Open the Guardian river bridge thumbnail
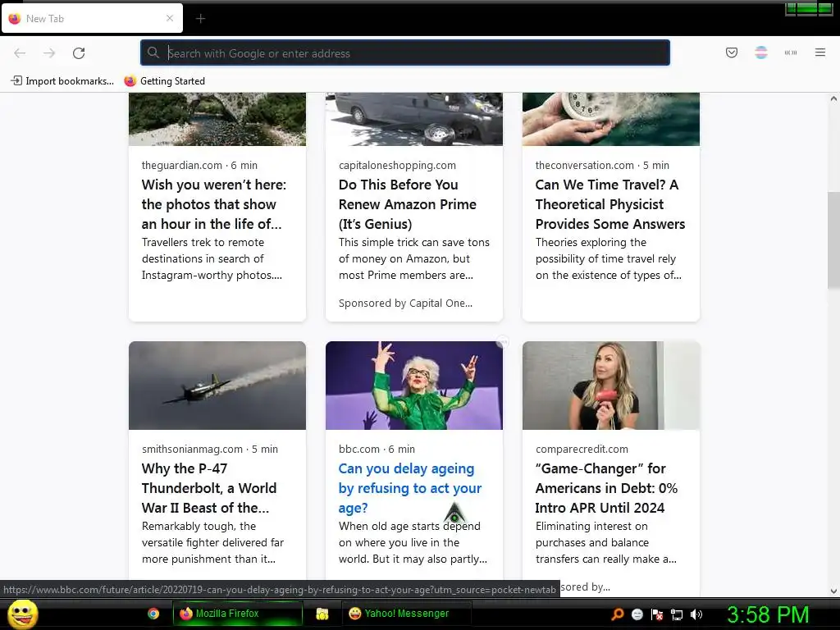840x630 pixels. [x=217, y=119]
